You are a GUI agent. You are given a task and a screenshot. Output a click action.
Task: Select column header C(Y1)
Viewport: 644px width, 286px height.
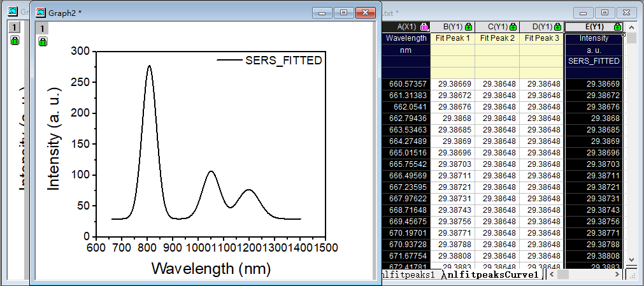point(497,27)
